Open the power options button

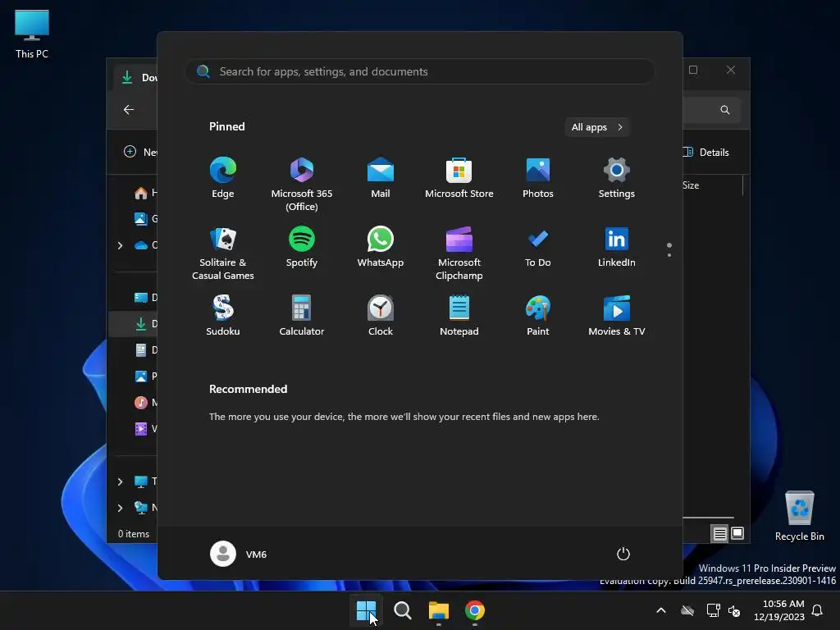(623, 554)
